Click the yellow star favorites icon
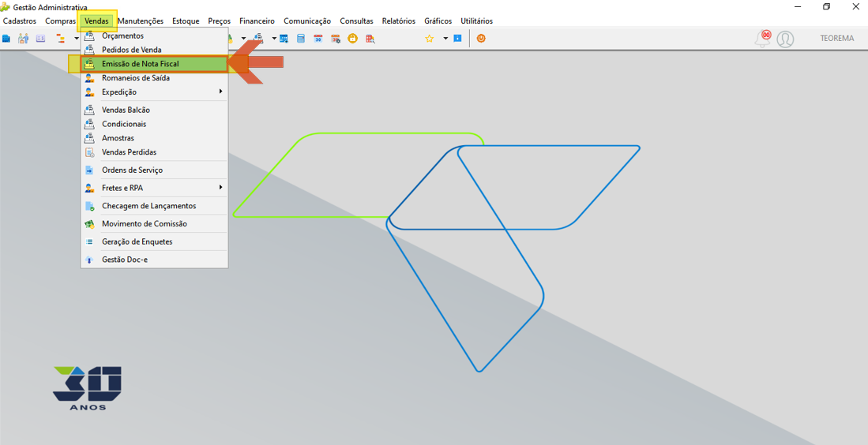Screen dimensions: 868x445 [429, 39]
